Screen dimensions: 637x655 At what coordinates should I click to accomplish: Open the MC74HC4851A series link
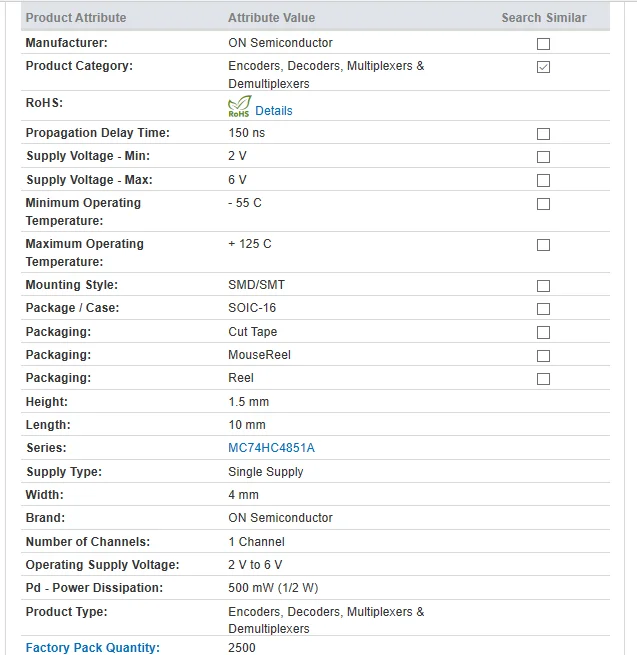pyautogui.click(x=271, y=448)
